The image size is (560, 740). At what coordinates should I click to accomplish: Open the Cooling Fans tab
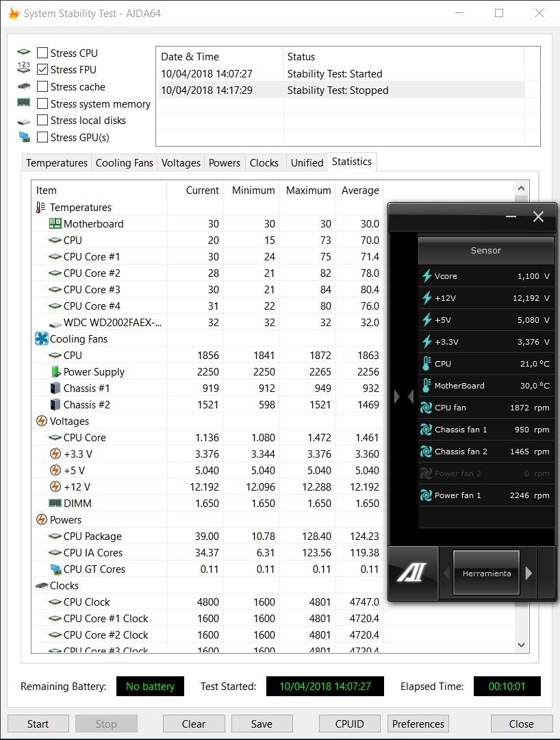coord(125,163)
